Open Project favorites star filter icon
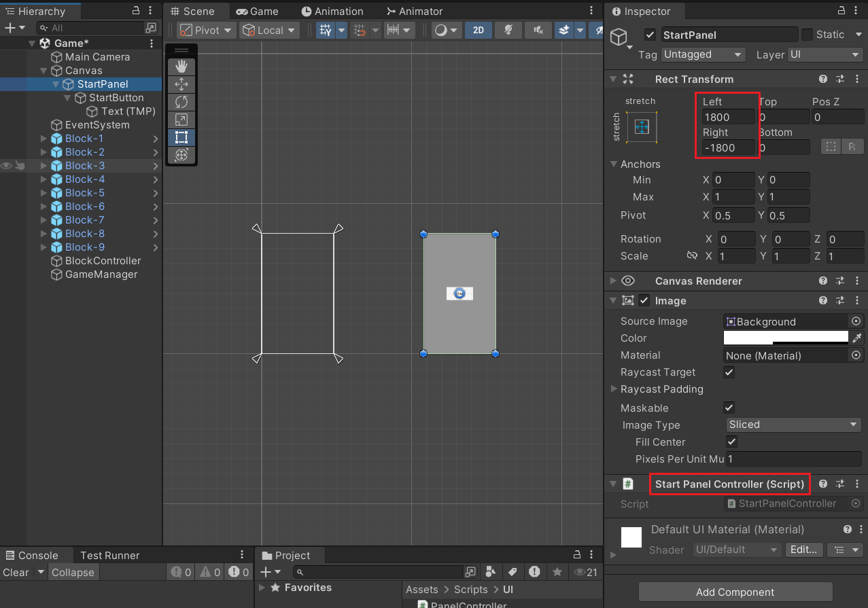 coord(557,572)
